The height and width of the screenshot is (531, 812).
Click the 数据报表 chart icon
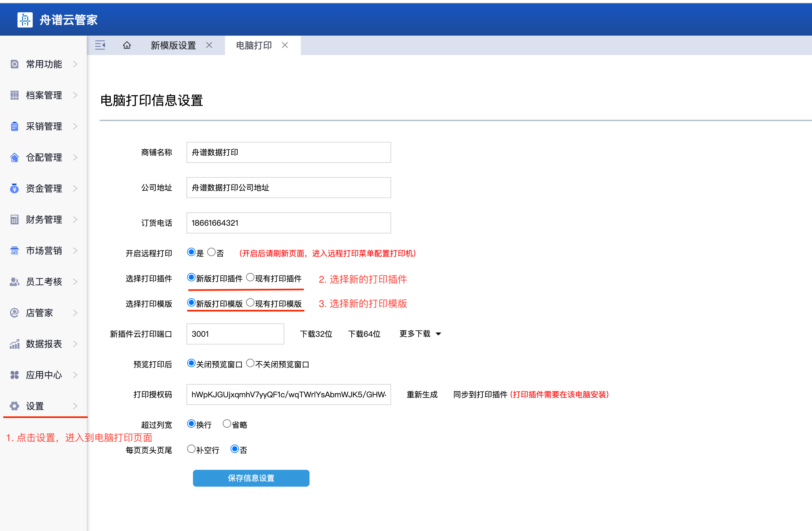pyautogui.click(x=14, y=344)
